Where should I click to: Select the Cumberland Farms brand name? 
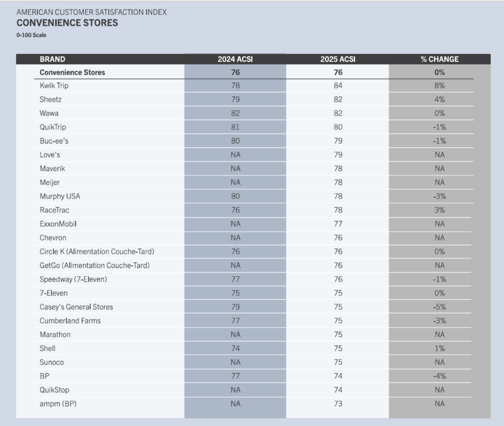[x=70, y=321]
